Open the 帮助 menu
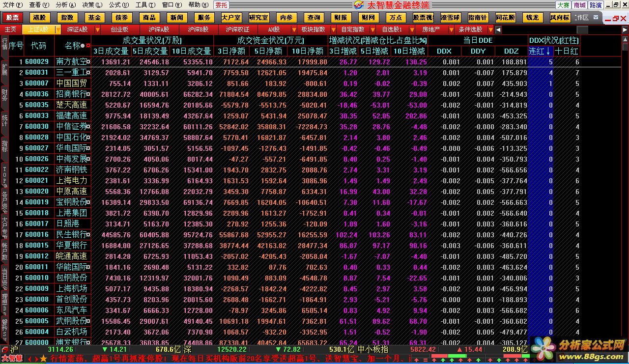The image size is (629, 364). [x=199, y=5]
